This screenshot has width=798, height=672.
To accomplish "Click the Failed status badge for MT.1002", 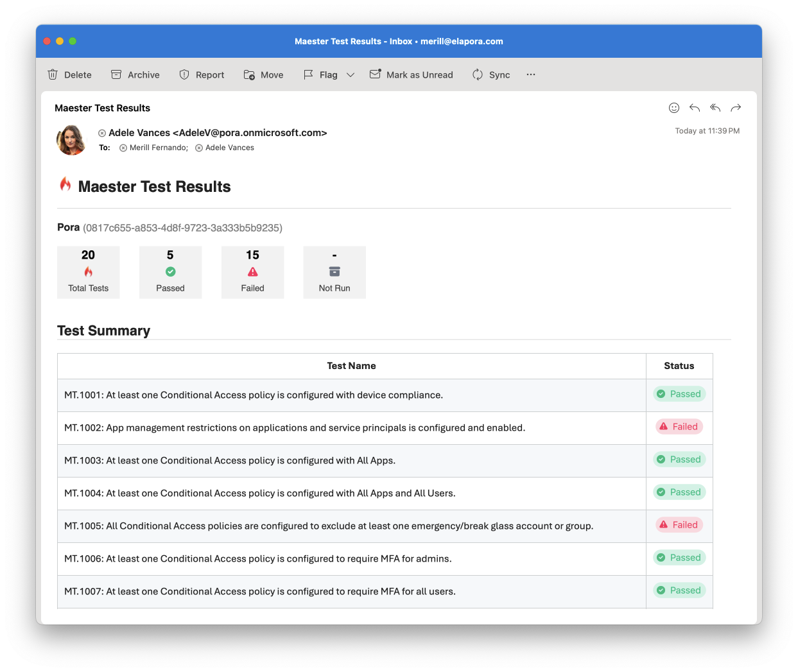I will coord(679,427).
